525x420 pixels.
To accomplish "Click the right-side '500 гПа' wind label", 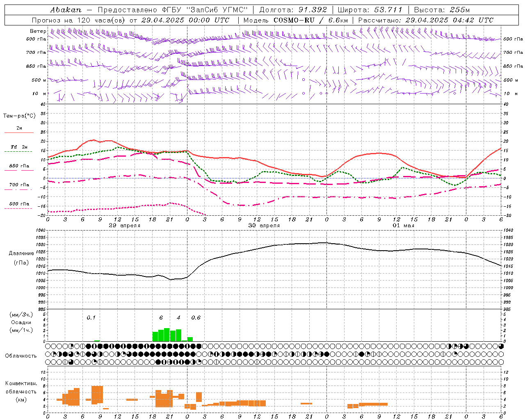I will pos(513,39).
